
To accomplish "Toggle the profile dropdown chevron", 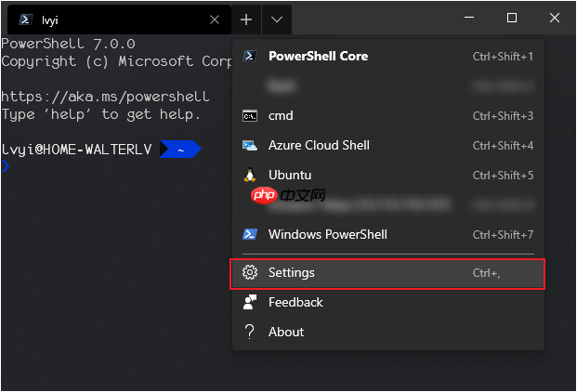I will coord(277,19).
